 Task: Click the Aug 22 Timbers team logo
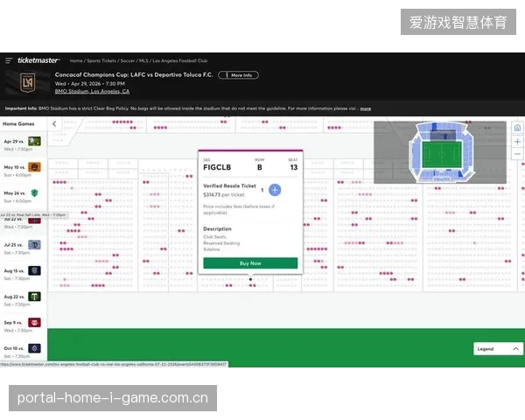pyautogui.click(x=34, y=297)
